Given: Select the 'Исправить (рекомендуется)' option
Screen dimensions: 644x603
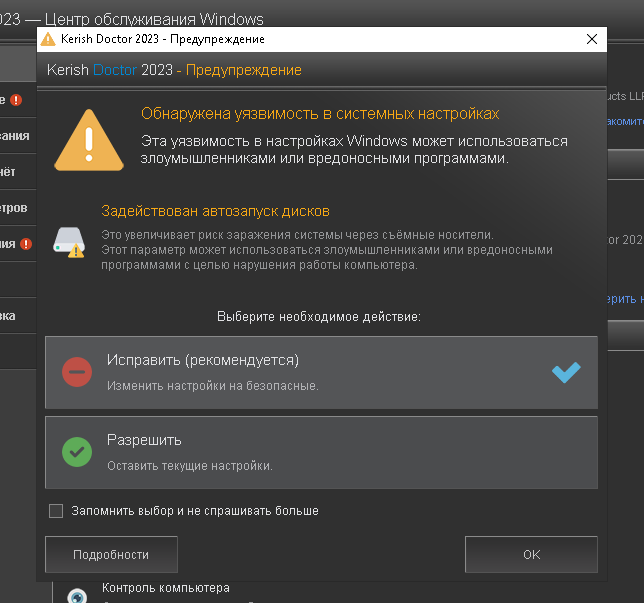Looking at the screenshot, I should pyautogui.click(x=321, y=372).
